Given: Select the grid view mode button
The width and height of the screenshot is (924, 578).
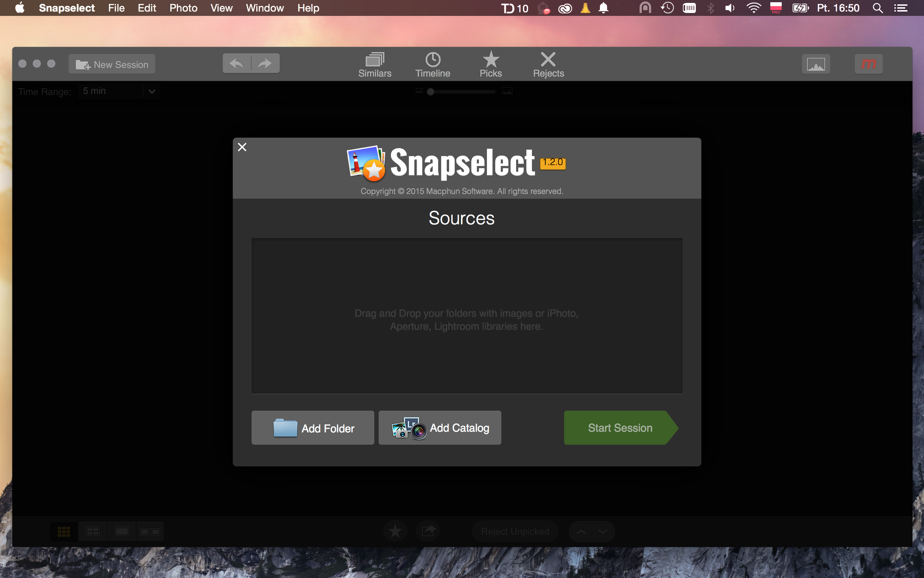Looking at the screenshot, I should point(64,531).
